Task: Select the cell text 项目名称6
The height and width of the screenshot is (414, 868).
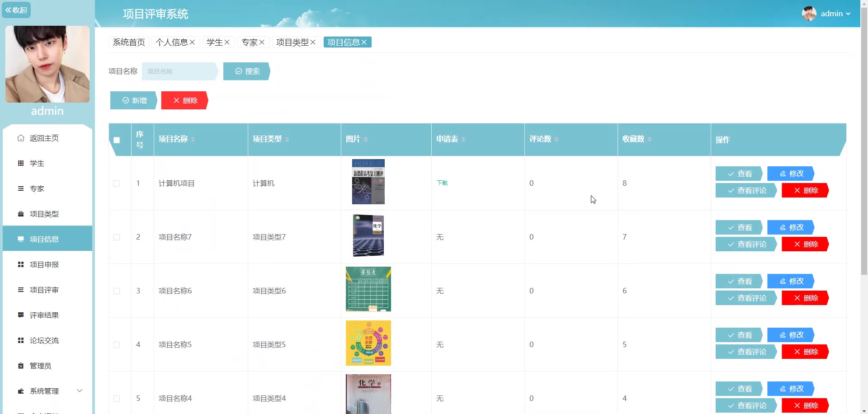Action: 175,291
